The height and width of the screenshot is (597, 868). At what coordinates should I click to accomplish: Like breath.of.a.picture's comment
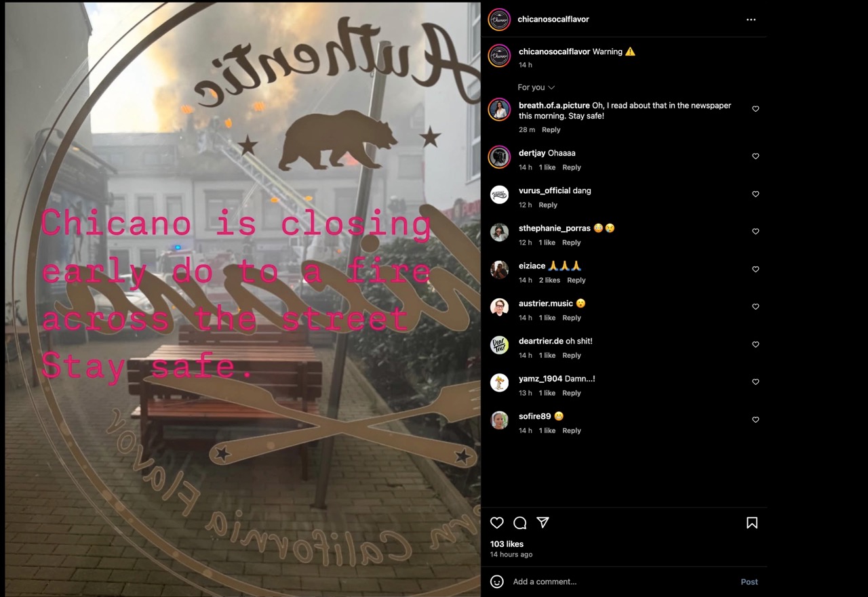tap(755, 109)
